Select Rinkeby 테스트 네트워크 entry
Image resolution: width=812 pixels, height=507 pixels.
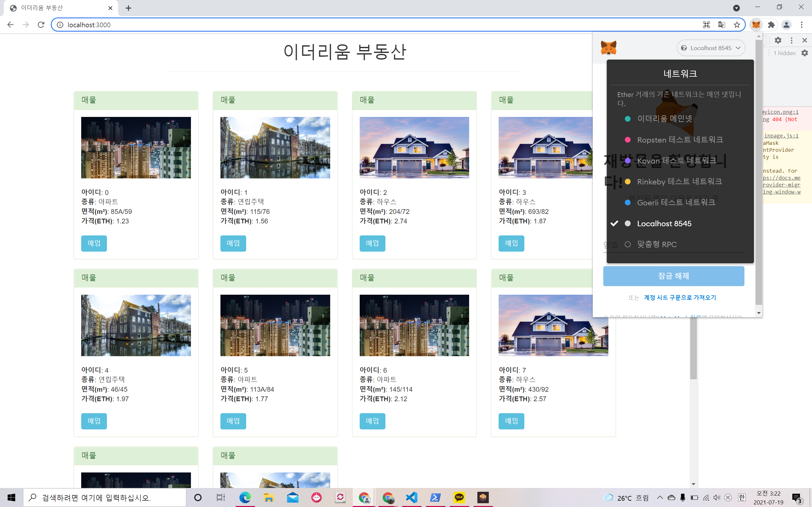[679, 182]
